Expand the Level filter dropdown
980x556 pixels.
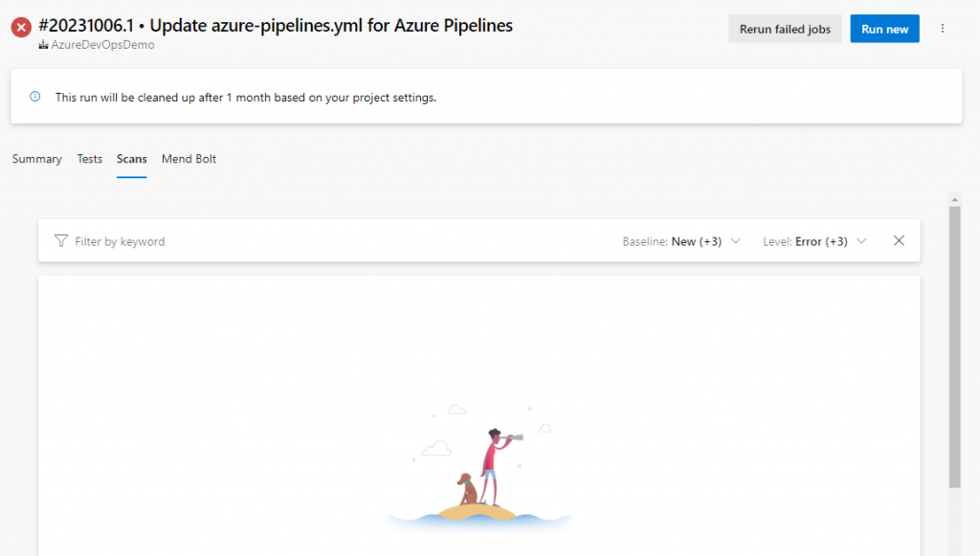tap(814, 241)
